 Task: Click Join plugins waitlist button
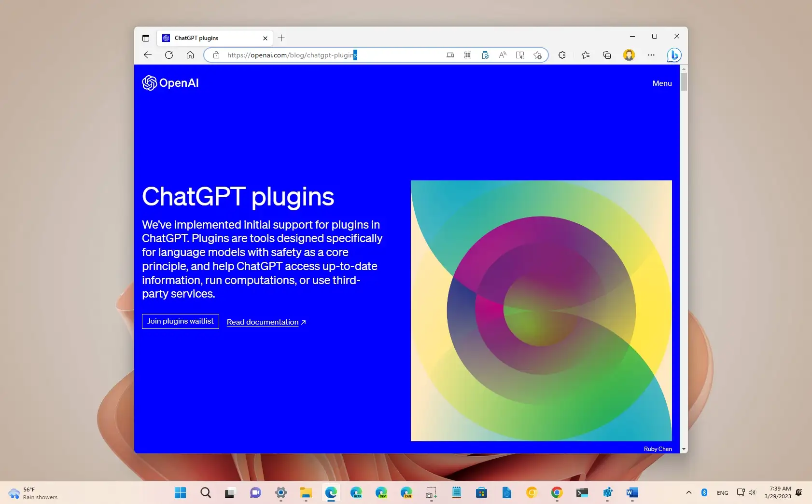pos(181,321)
